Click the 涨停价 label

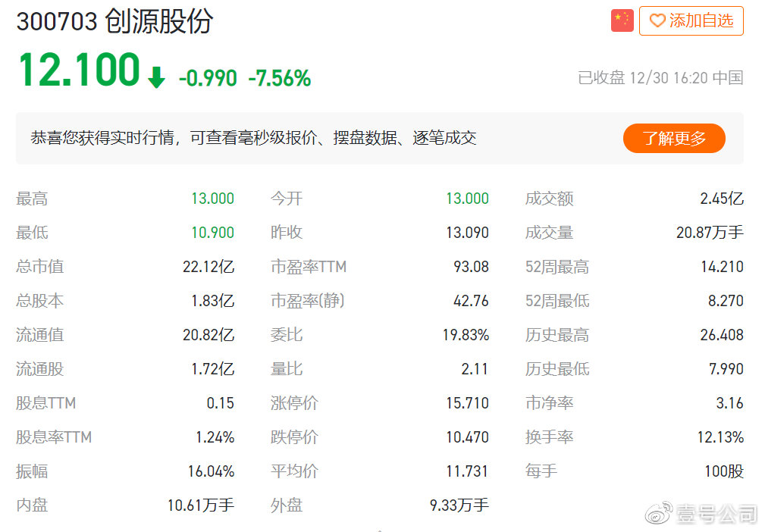tap(294, 403)
